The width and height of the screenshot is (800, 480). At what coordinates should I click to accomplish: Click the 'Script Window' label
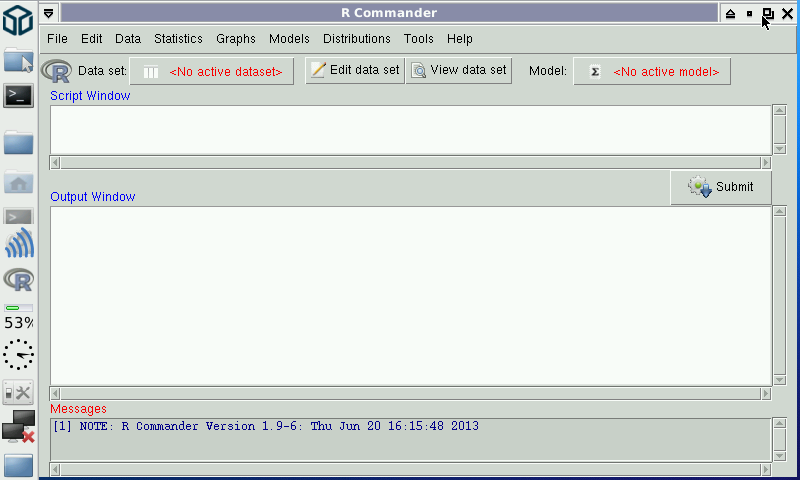click(90, 96)
